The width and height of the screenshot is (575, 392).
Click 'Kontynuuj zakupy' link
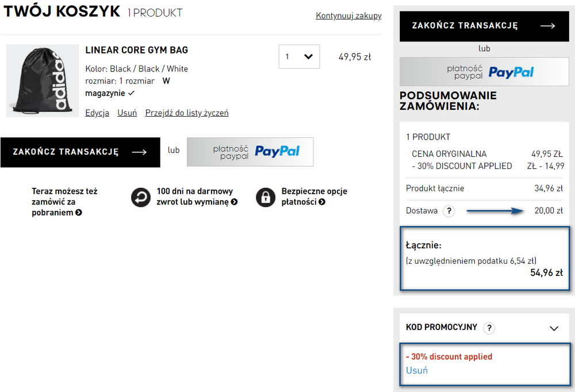click(x=348, y=16)
